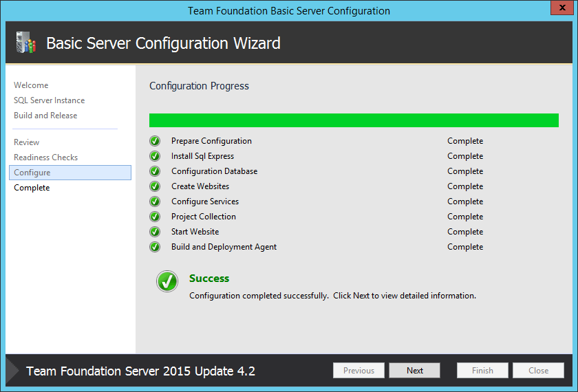578x392 pixels.
Task: Click the Prepare Configuration green checkmark icon
Action: 154,141
